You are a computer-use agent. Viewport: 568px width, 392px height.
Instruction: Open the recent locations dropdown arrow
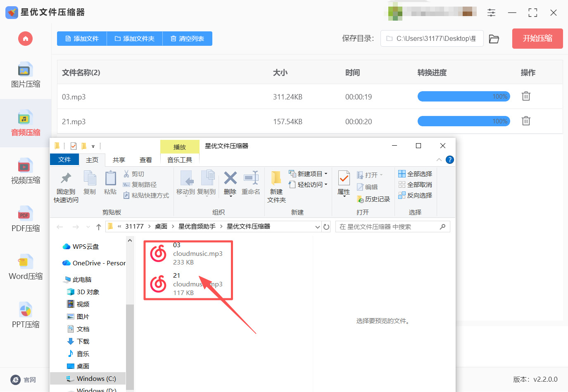coord(88,227)
